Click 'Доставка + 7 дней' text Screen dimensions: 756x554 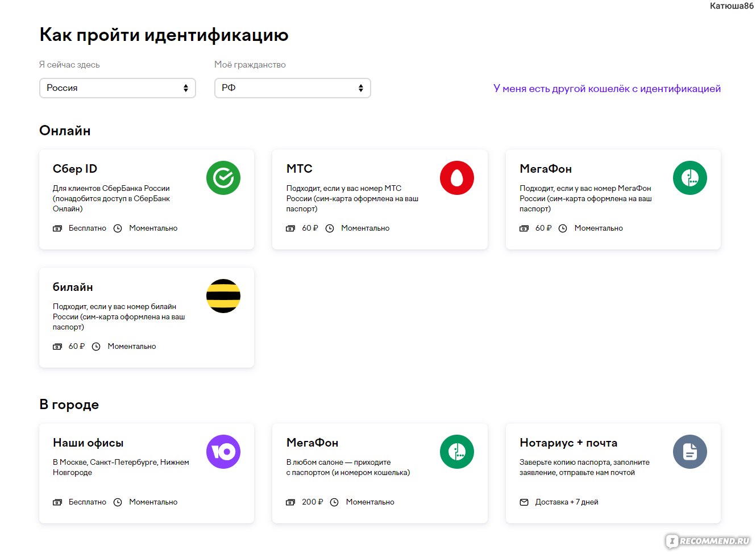[567, 502]
